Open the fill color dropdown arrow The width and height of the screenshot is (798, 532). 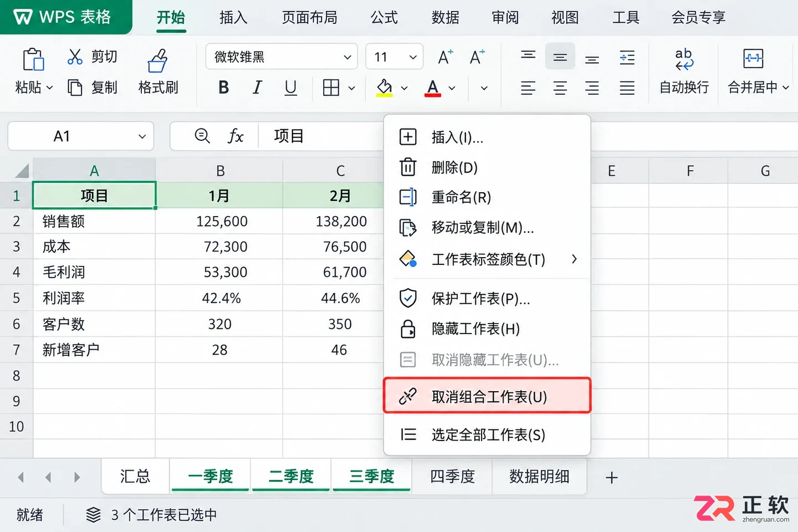[404, 88]
